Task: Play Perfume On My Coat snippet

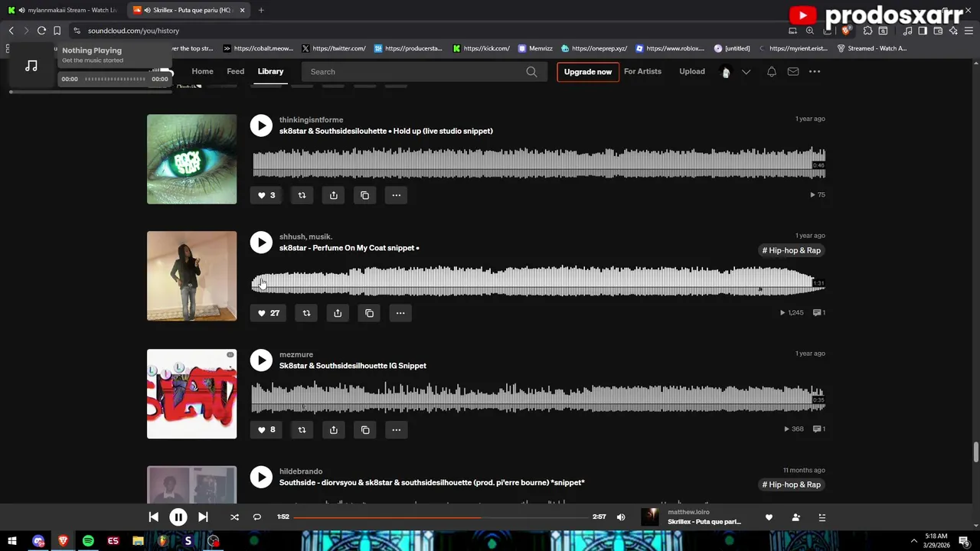Action: tap(261, 243)
